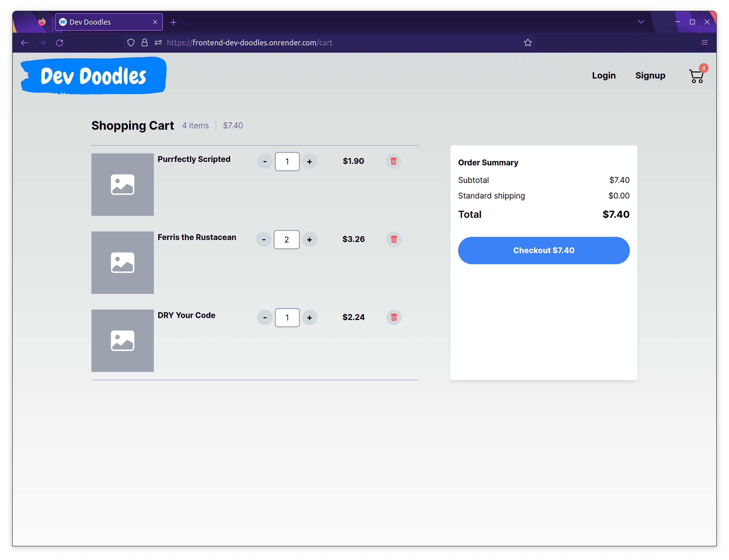Image resolution: width=729 pixels, height=560 pixels.
Task: Open the Login link
Action: (604, 75)
